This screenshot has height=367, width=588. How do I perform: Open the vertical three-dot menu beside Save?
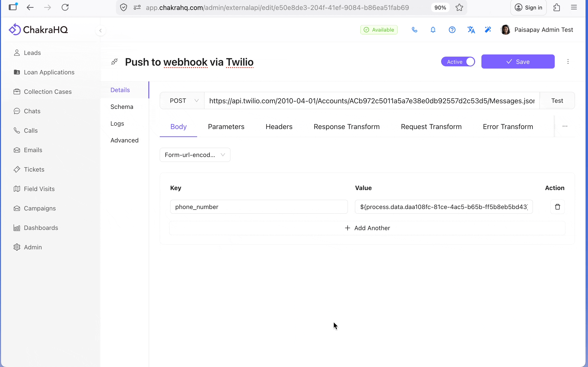coord(568,62)
